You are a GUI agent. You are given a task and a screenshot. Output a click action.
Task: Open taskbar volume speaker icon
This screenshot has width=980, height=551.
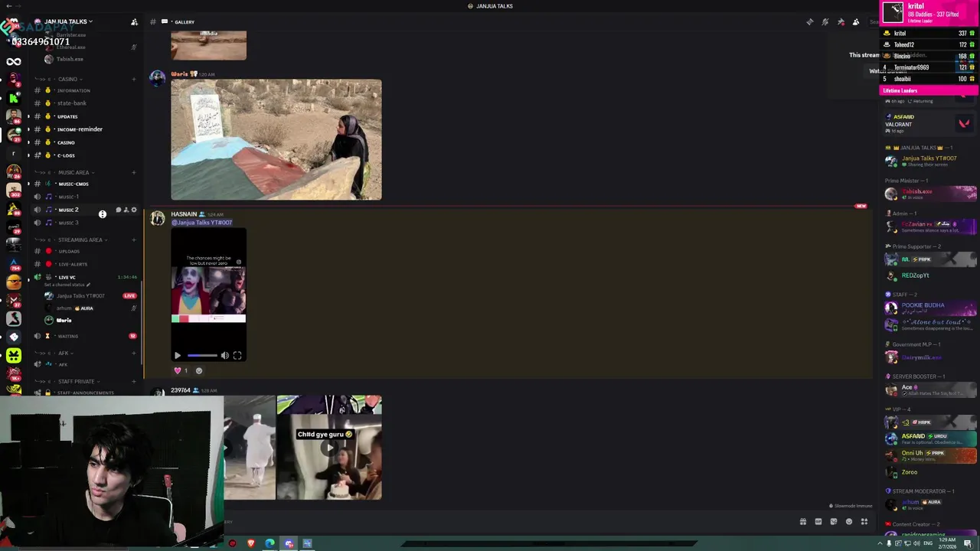pos(917,543)
